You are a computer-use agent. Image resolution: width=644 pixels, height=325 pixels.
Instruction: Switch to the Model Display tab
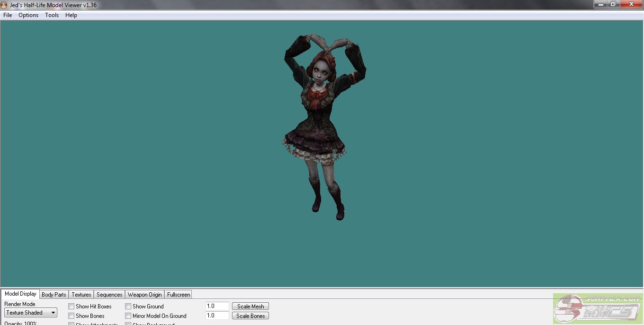pos(20,294)
